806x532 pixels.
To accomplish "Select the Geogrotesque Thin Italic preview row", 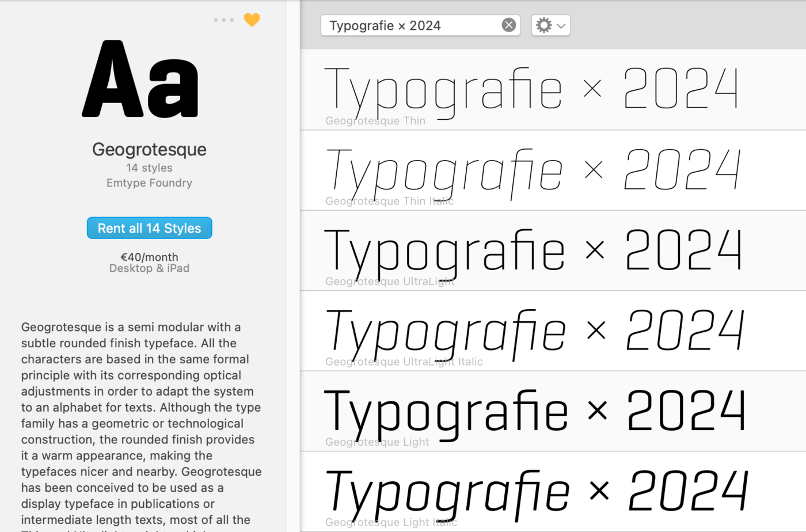I will tap(553, 170).
